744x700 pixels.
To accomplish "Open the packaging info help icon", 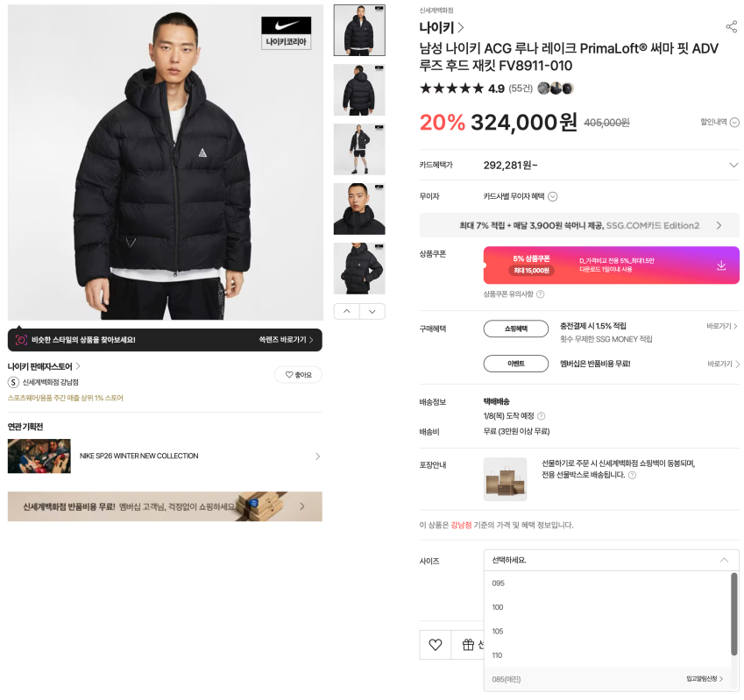I will [632, 475].
